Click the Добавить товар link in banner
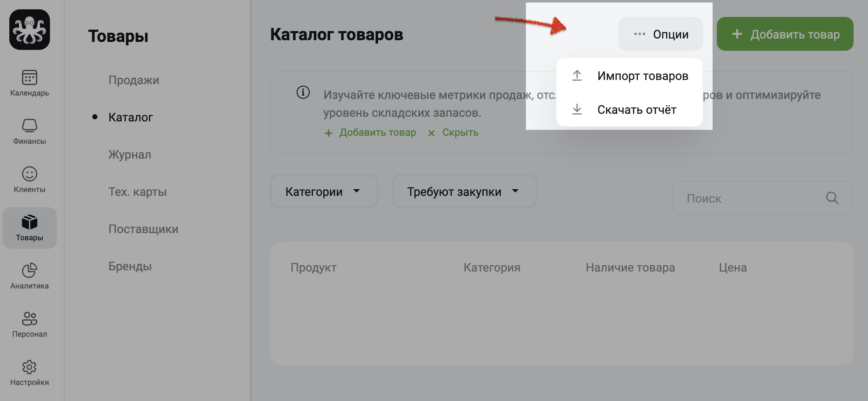868x401 pixels. pyautogui.click(x=378, y=132)
